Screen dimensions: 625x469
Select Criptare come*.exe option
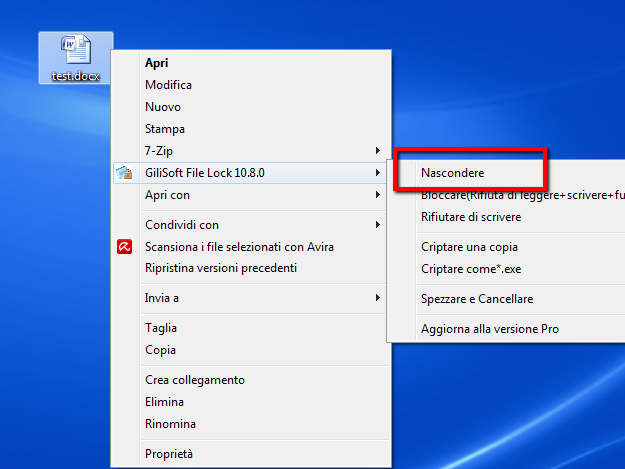[x=471, y=269]
